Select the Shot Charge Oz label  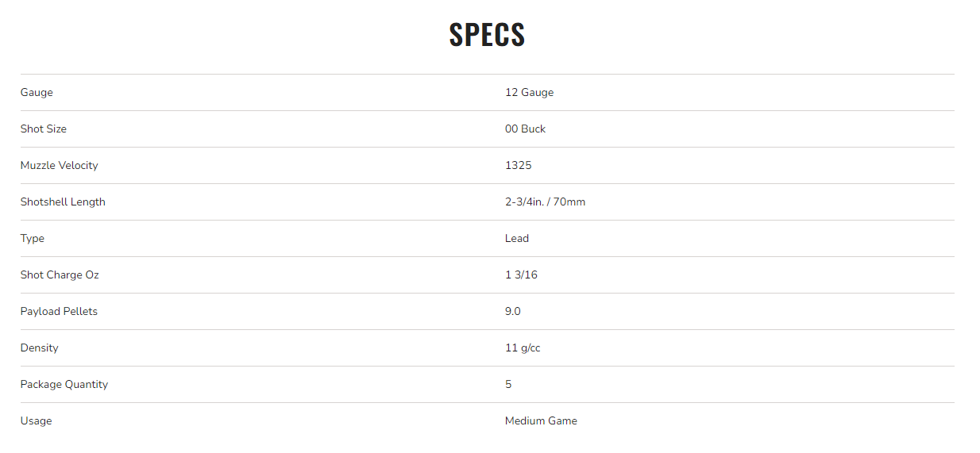tap(60, 274)
